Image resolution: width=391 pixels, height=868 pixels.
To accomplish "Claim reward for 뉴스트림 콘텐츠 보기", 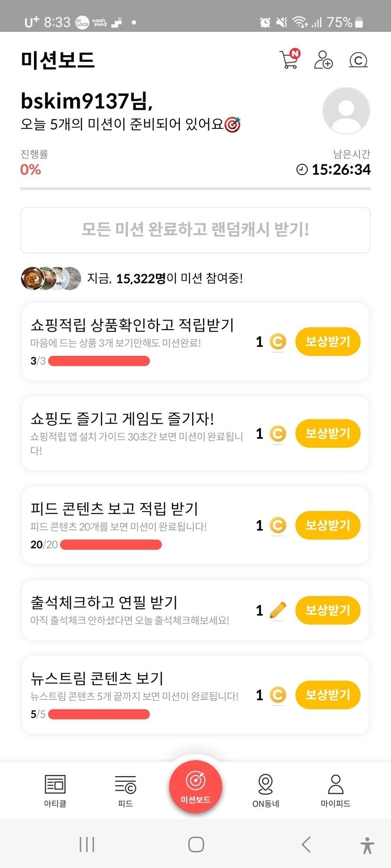I will point(328,695).
